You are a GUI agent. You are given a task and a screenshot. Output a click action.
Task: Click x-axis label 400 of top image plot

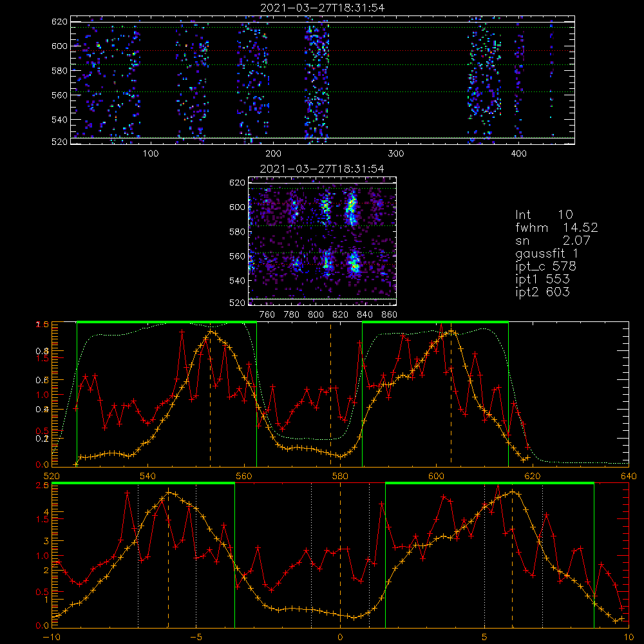[518, 154]
